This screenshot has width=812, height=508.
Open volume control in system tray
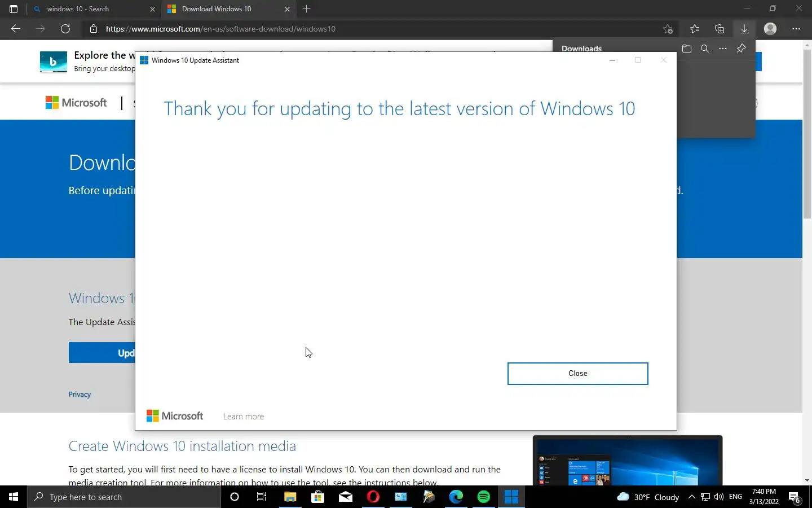719,497
